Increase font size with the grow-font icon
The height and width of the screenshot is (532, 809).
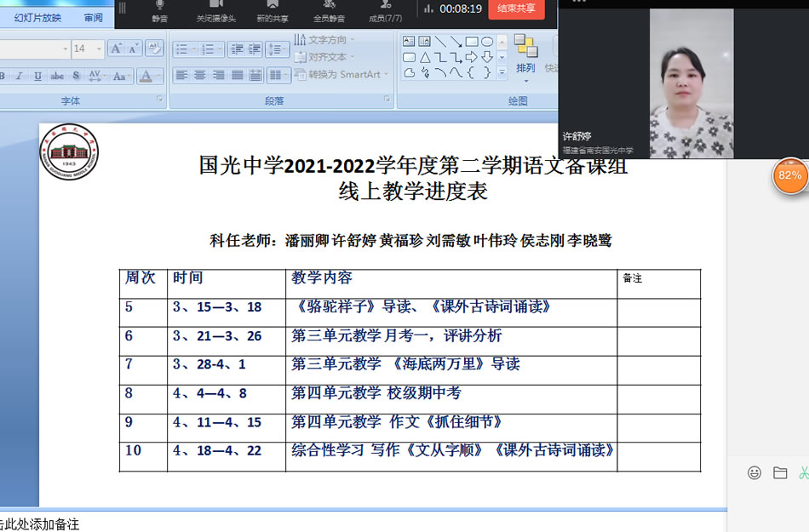click(117, 49)
